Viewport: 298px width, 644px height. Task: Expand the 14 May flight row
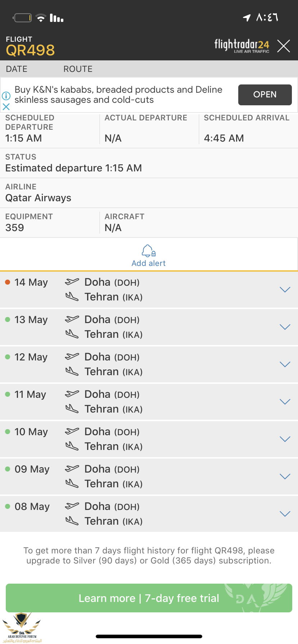click(149, 290)
